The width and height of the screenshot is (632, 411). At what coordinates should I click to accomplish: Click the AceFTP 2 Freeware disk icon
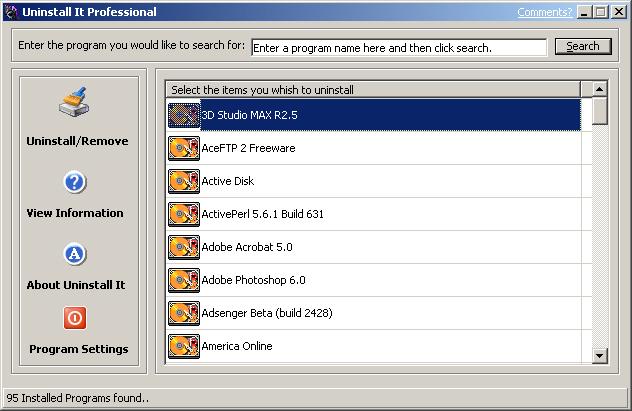184,148
